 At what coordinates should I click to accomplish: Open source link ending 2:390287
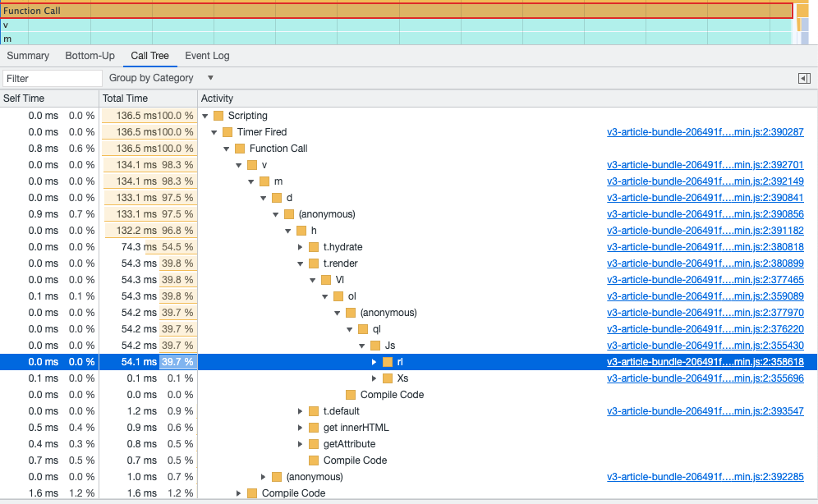(705, 132)
